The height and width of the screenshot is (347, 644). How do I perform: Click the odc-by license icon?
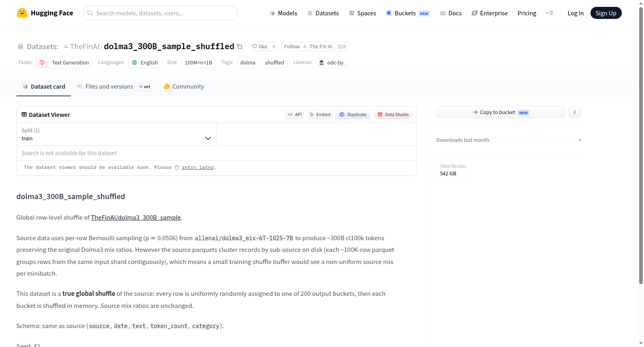pyautogui.click(x=322, y=62)
